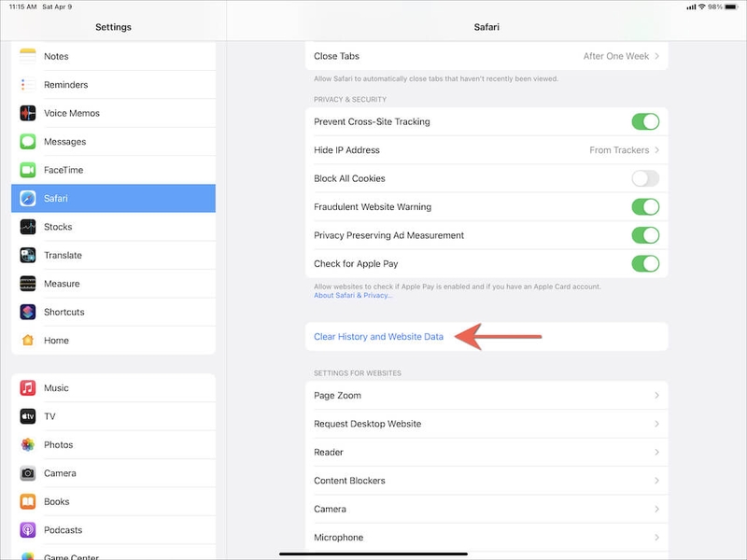Choose Messages label in sidebar
This screenshot has width=747, height=560.
[64, 142]
